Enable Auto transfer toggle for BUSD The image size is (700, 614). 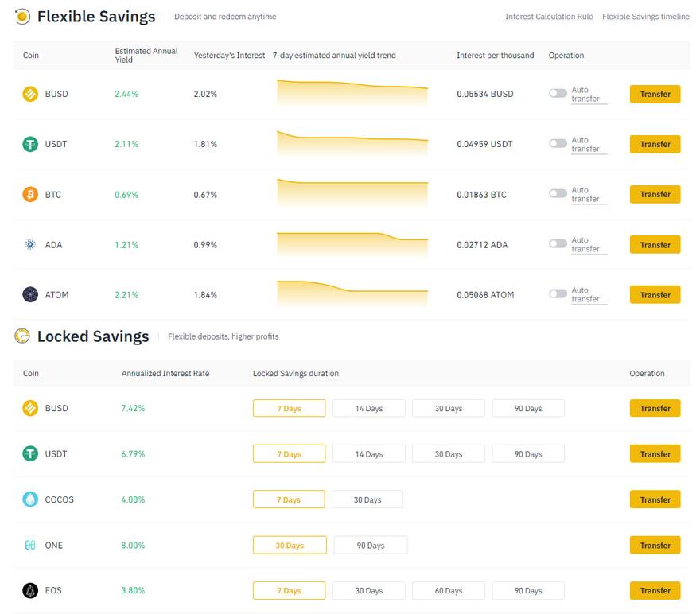[x=558, y=93]
